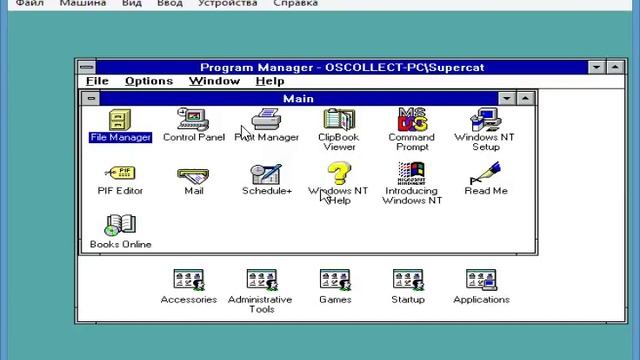Maximize the Program Manager window

coord(615,67)
